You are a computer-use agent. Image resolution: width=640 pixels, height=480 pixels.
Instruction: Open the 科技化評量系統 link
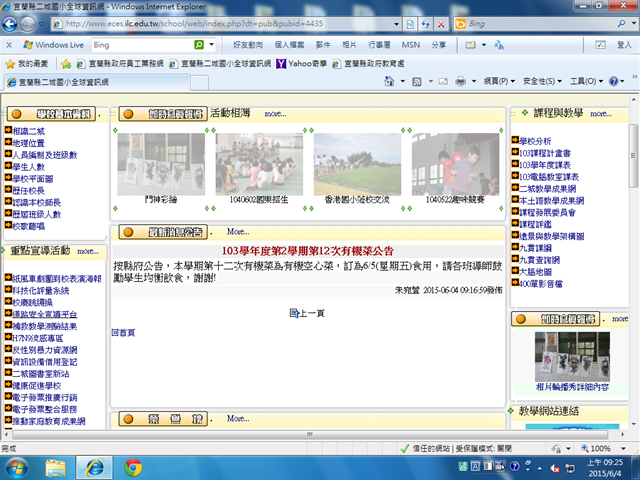41,291
